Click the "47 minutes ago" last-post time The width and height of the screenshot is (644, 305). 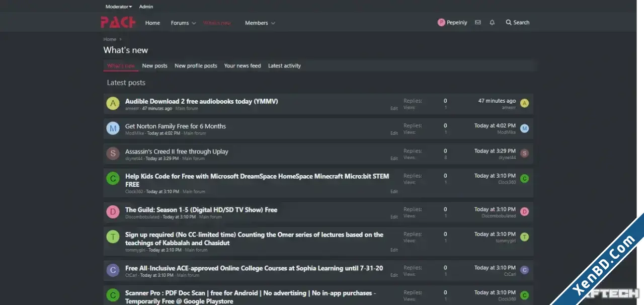click(497, 101)
